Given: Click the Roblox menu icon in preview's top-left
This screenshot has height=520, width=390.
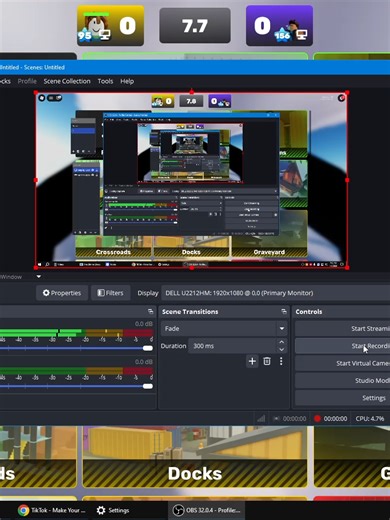Looking at the screenshot, I should click(x=42, y=98).
